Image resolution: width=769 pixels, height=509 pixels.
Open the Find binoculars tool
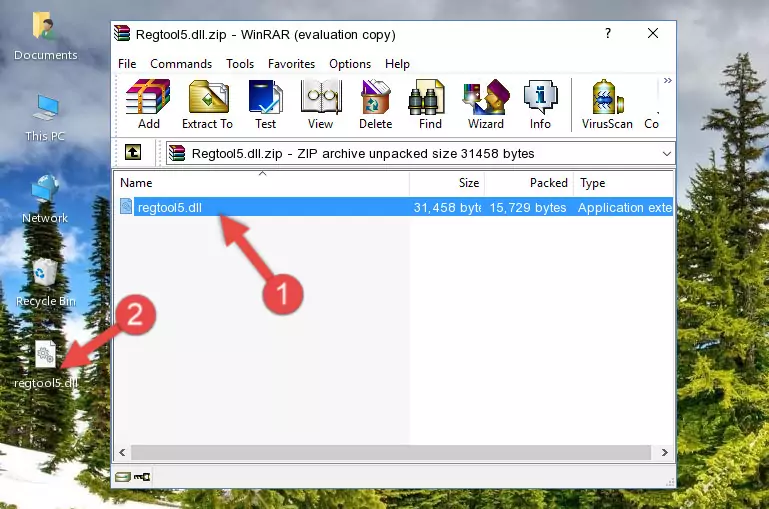[x=430, y=104]
